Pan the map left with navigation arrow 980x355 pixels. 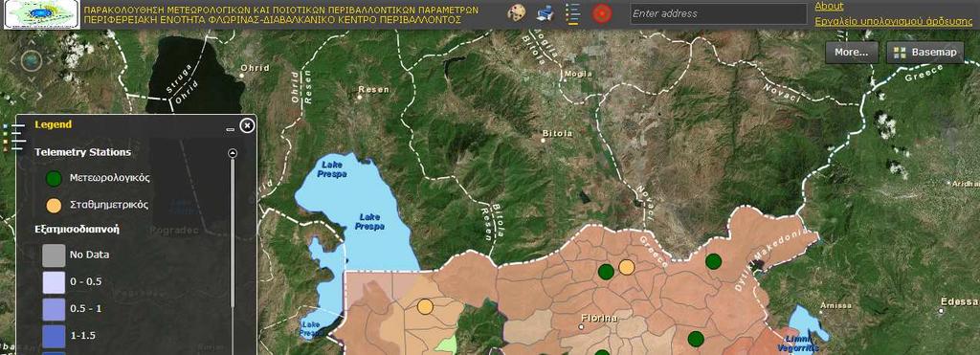click(13, 60)
